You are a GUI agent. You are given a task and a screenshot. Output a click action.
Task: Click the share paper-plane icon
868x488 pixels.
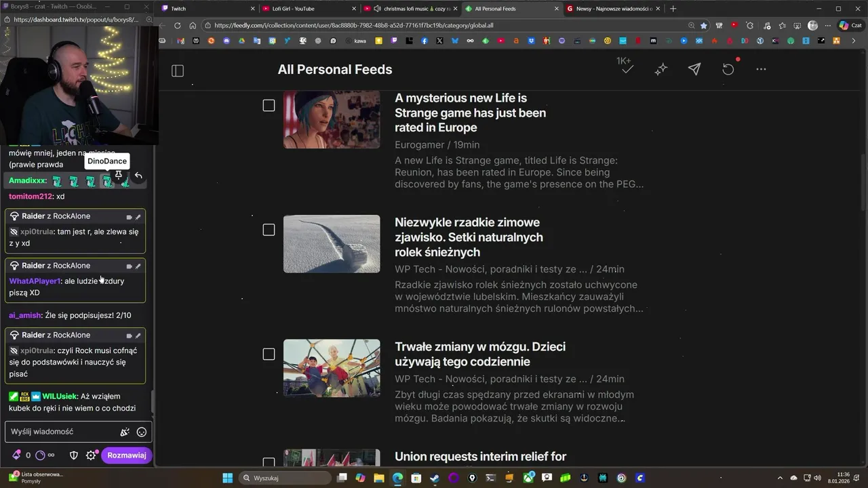694,69
